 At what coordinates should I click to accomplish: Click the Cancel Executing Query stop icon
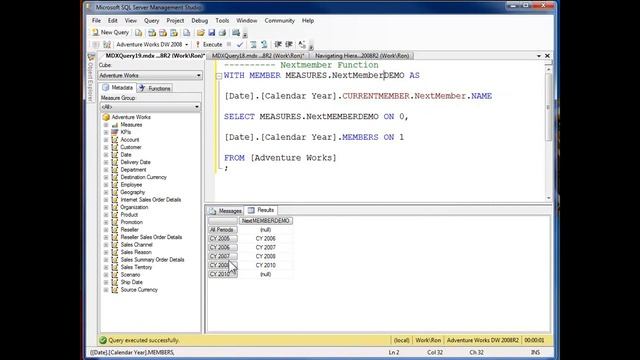click(x=229, y=44)
